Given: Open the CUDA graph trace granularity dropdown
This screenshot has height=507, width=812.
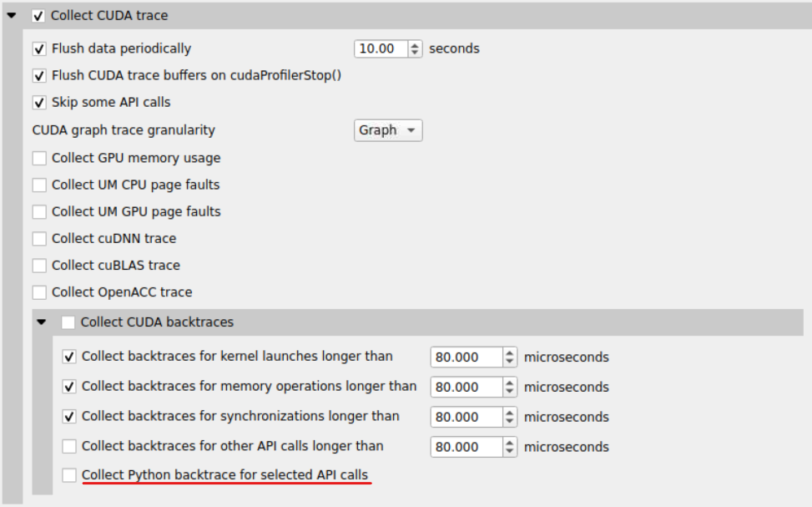Looking at the screenshot, I should [387, 130].
